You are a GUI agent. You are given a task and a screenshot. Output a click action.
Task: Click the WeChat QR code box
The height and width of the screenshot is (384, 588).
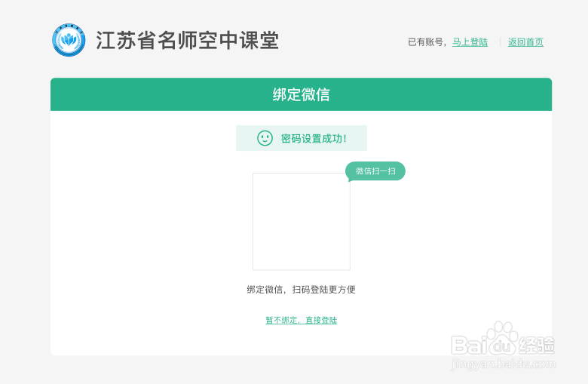pyautogui.click(x=302, y=222)
